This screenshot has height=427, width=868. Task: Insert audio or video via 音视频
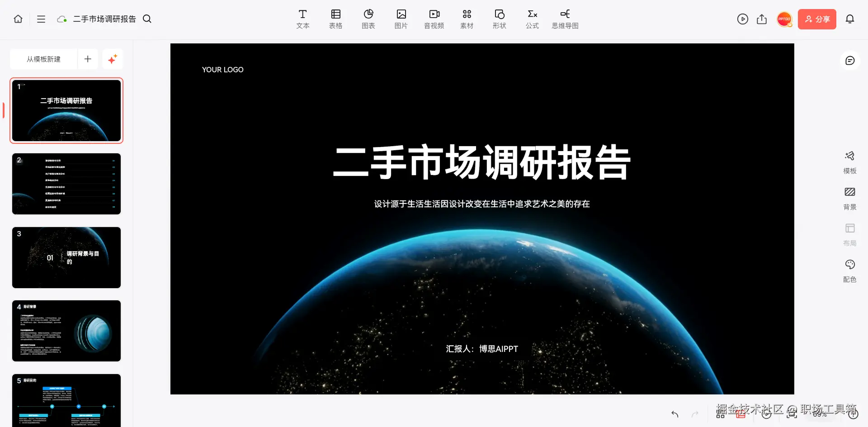pos(434,19)
